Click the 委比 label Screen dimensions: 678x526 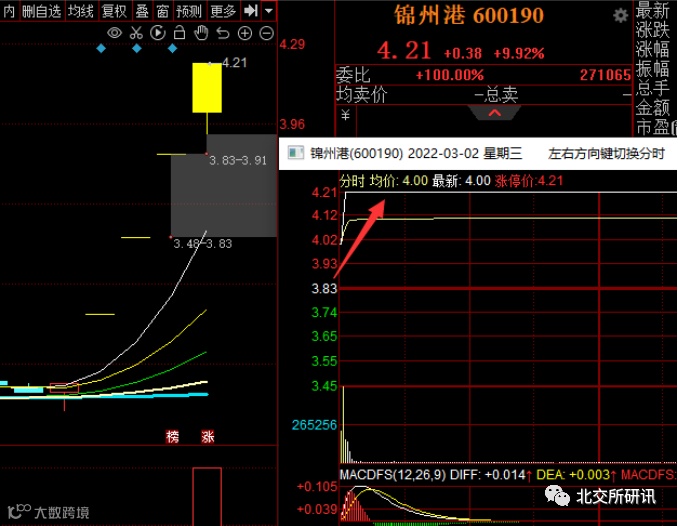tap(353, 75)
